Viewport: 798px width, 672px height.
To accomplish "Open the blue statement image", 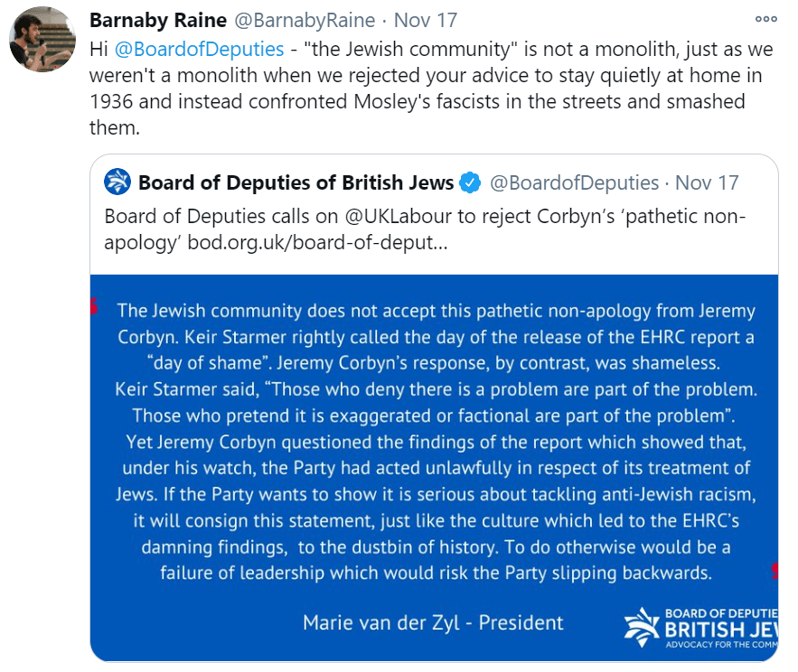I will coord(434,434).
